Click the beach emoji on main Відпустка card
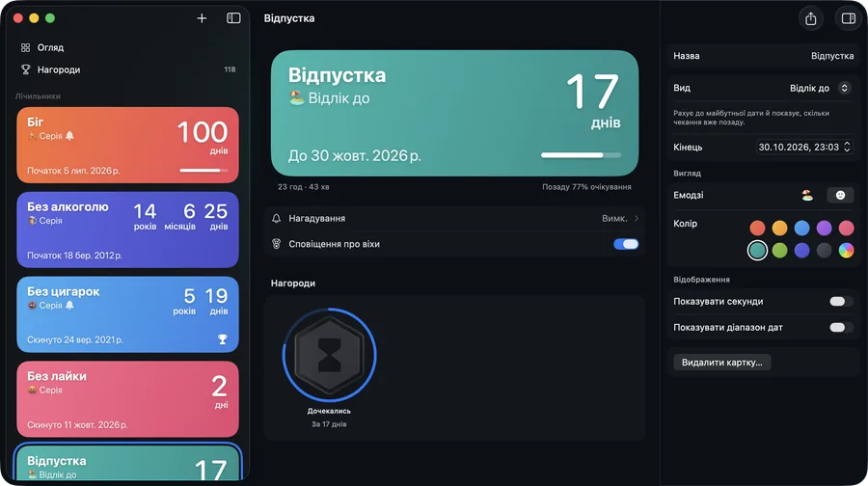The image size is (868, 486). (x=297, y=98)
